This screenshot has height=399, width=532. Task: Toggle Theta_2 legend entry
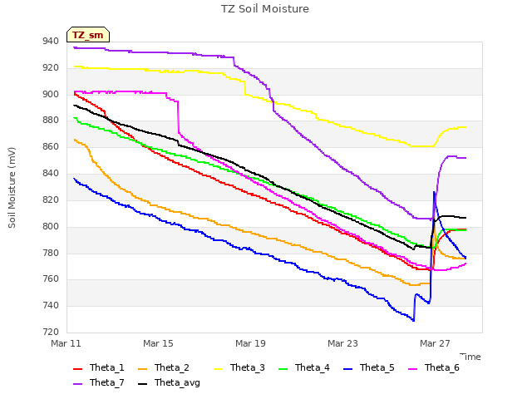164,367
